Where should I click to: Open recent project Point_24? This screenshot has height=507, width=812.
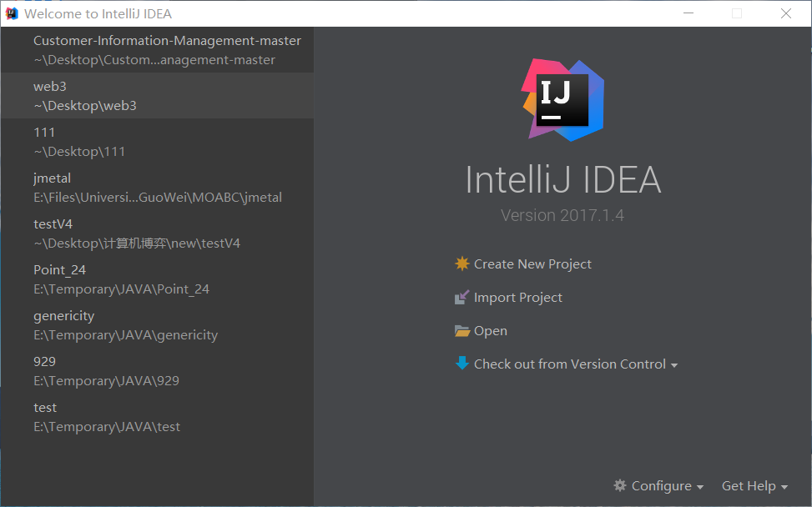[158, 279]
